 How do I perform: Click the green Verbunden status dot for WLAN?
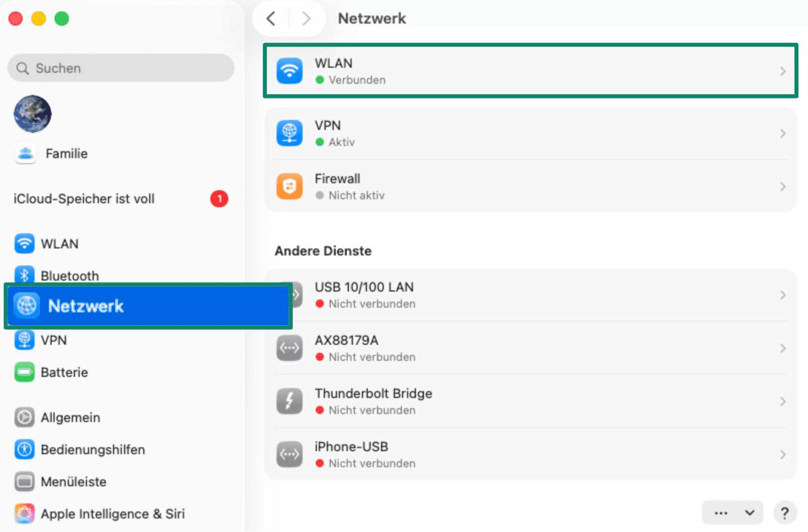[320, 79]
